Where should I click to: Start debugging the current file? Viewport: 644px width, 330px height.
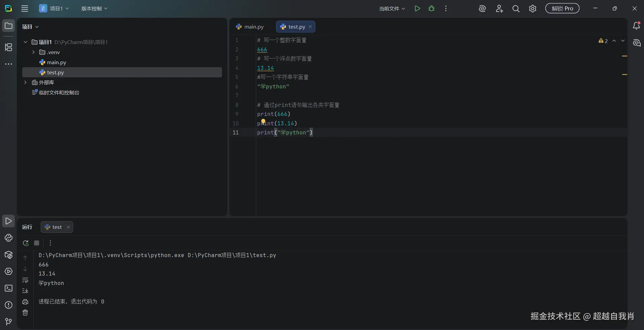pos(431,9)
